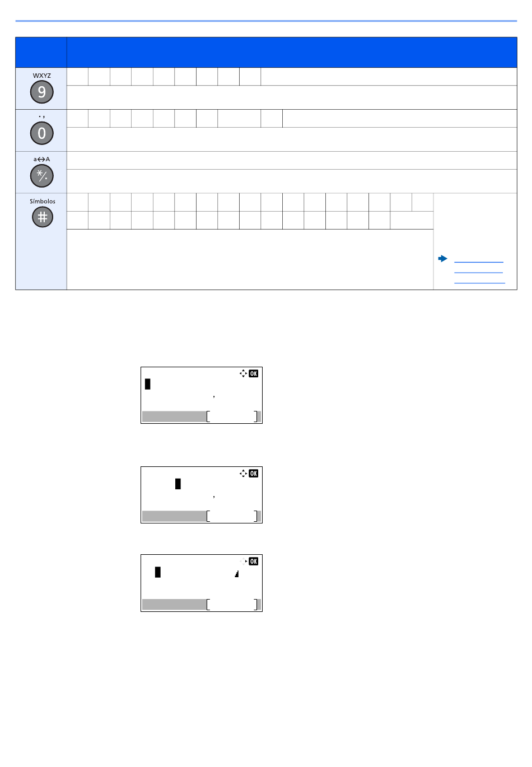Select the a↔A asterisk key icon
532x767 pixels.
42,176
